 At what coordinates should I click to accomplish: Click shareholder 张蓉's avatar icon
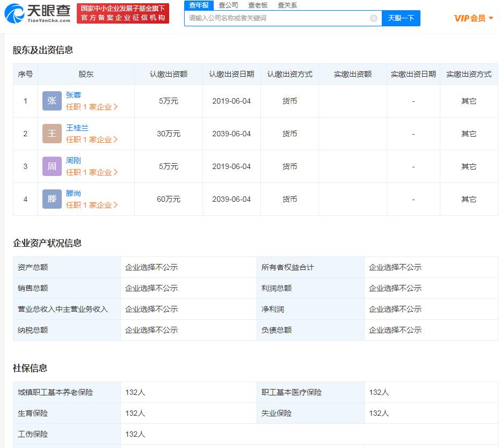52,101
